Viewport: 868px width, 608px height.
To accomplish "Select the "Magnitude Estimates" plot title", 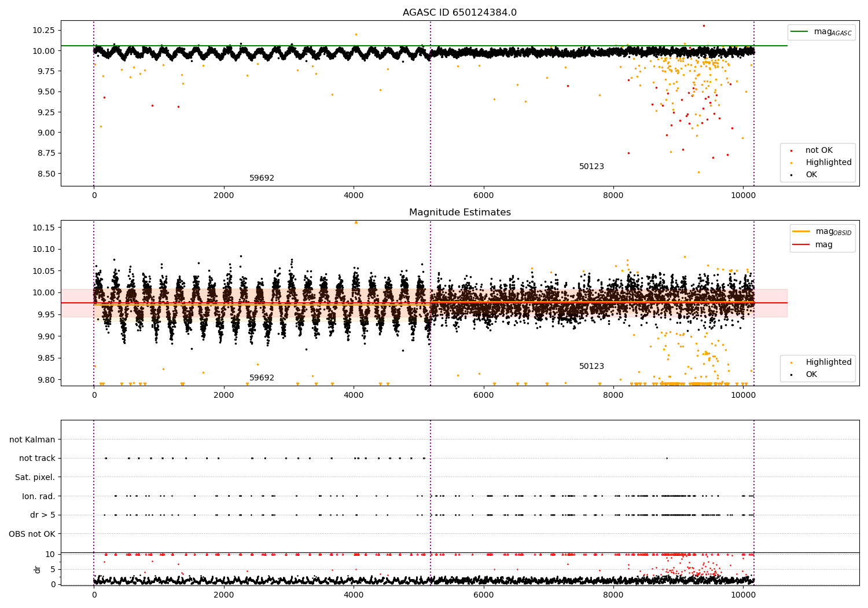I will [459, 213].
